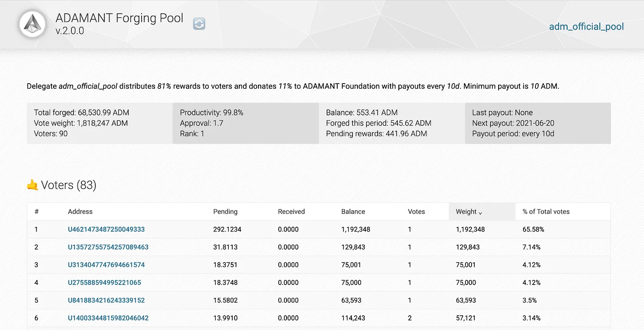Viewport: 644px width, 330px height.
Task: Click weight value 75,001
Action: (x=466, y=265)
